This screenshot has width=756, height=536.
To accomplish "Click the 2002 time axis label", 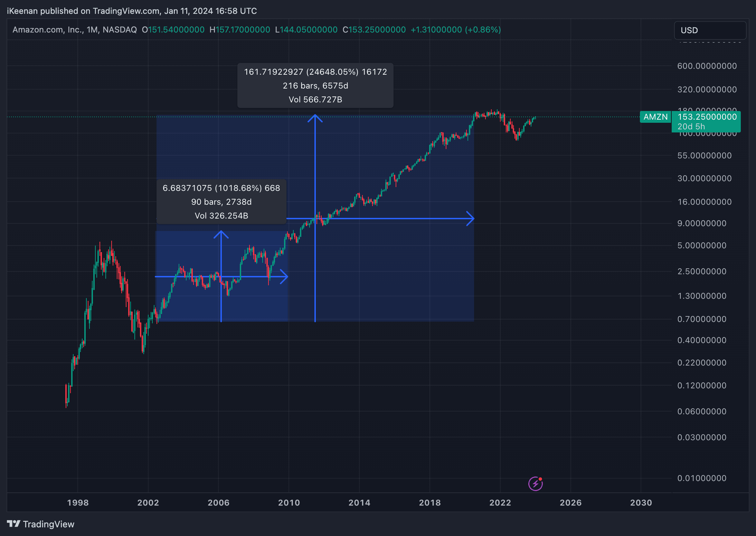I will pyautogui.click(x=148, y=503).
